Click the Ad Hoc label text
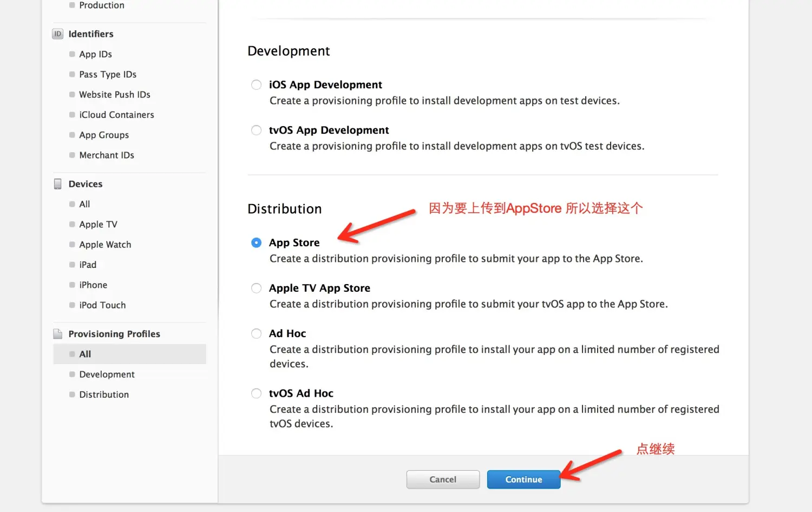The width and height of the screenshot is (812, 512). tap(287, 334)
